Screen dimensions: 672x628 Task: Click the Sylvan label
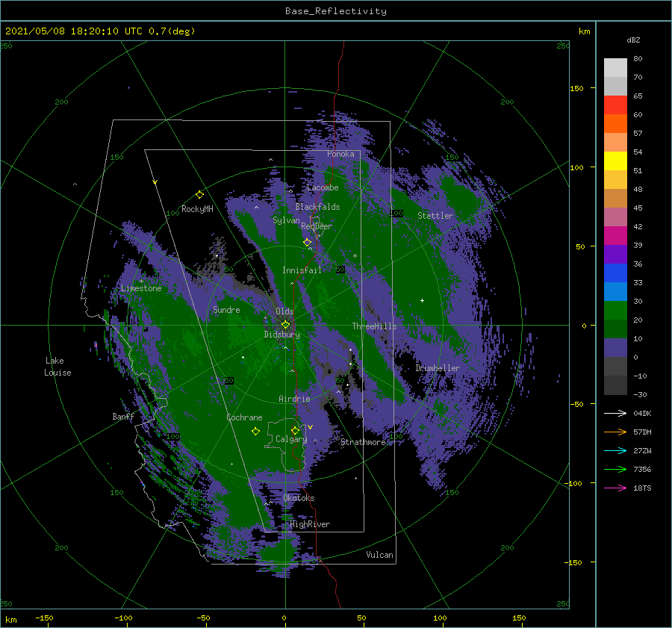pos(286,220)
